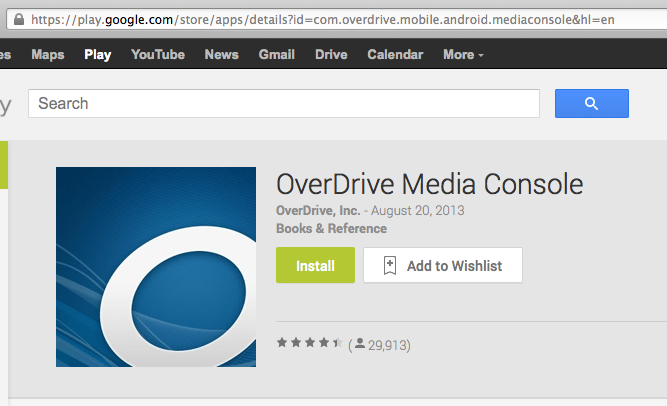Open the Books & Reference category link
667x406 pixels.
pyautogui.click(x=331, y=229)
